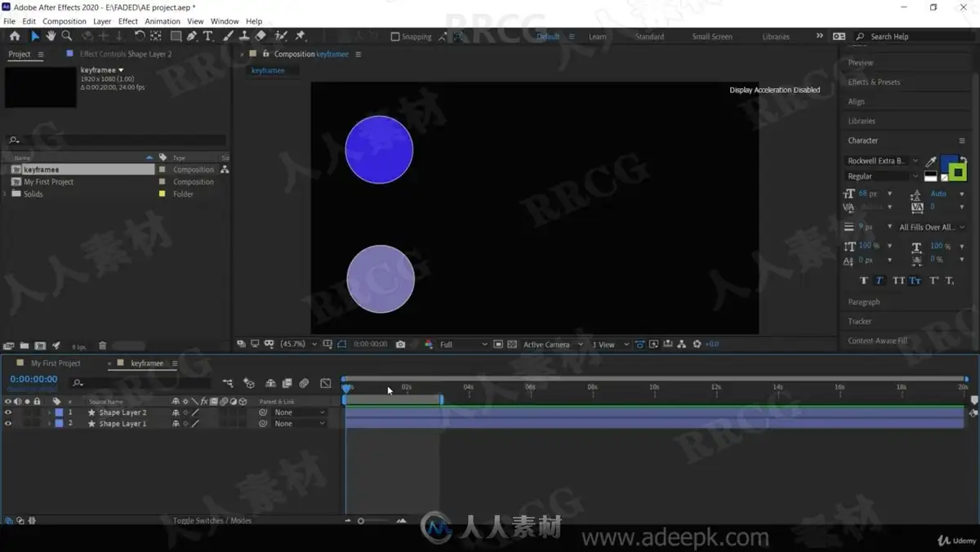Switch to the Learn workspace

click(598, 37)
